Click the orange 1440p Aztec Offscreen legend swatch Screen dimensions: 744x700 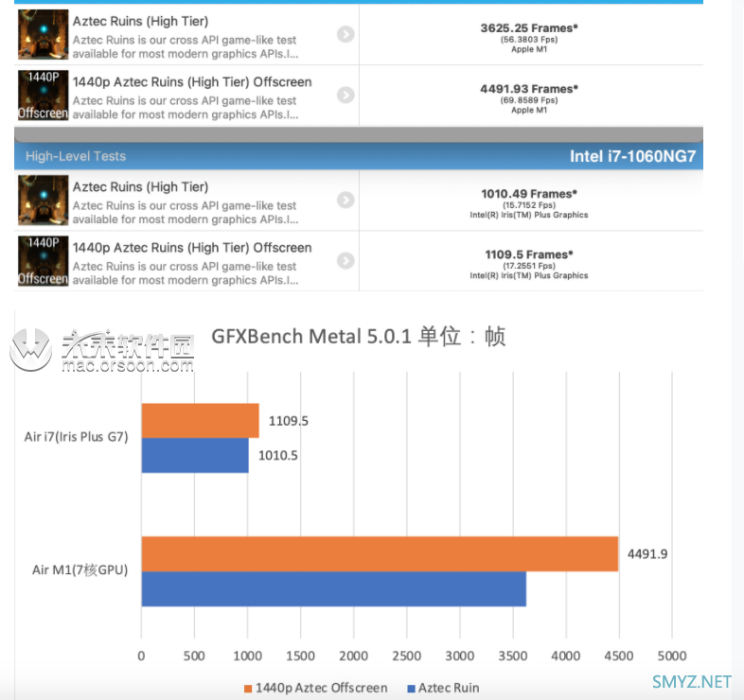click(248, 689)
